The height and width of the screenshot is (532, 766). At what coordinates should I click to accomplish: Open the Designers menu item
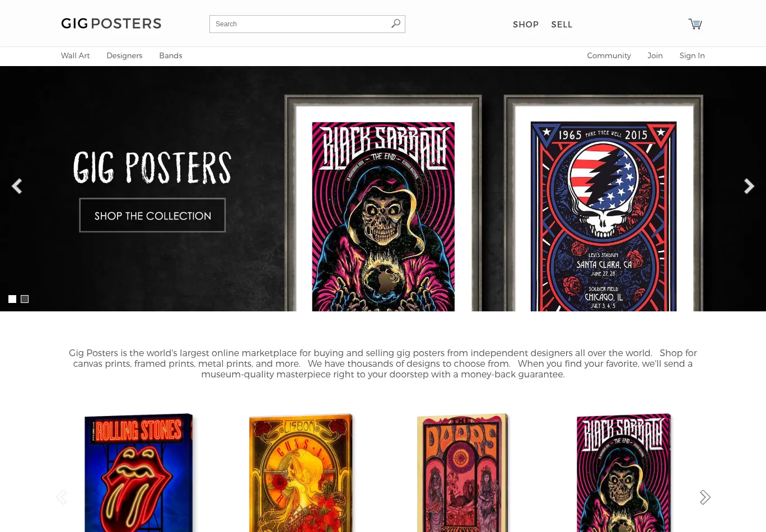(124, 55)
